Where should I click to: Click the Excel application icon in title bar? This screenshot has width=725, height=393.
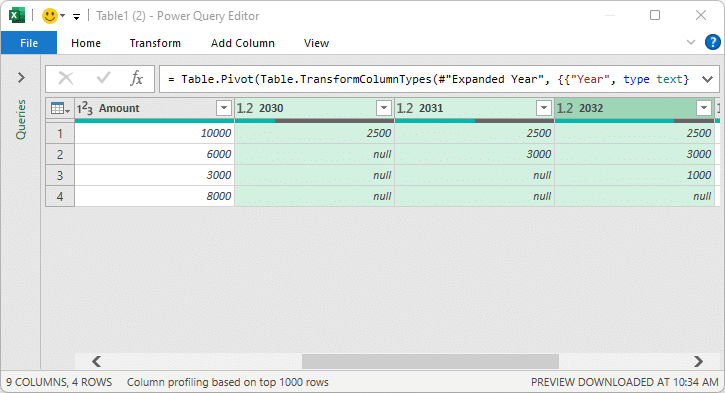[17, 16]
